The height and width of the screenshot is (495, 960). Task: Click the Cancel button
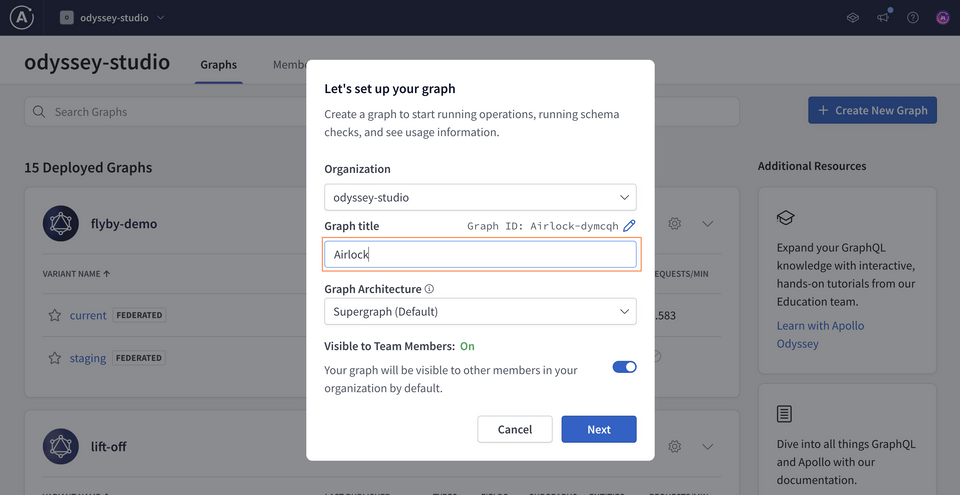[515, 429]
